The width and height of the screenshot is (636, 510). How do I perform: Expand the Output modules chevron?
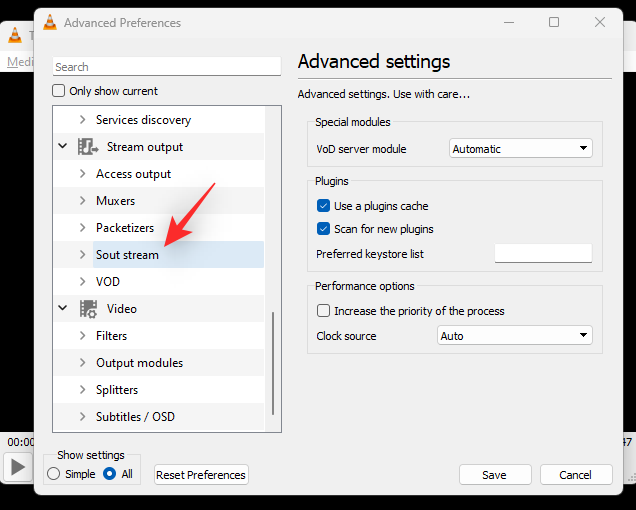(83, 362)
